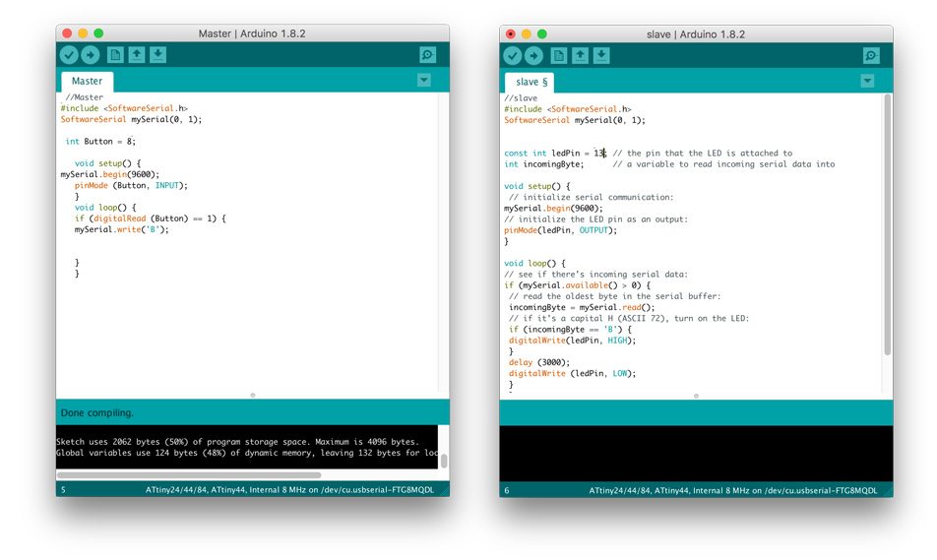
Task: Click 'digitalWrite(ledPin, HIGH);' line
Action: (572, 341)
